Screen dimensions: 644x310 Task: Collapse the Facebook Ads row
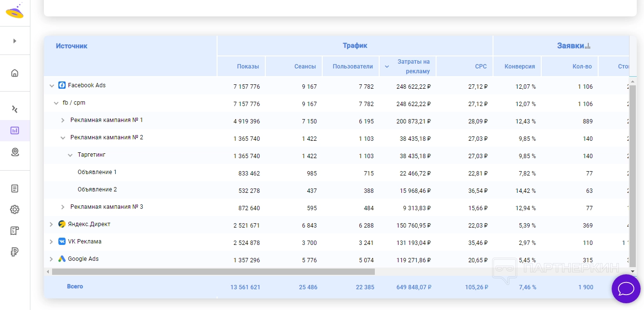point(52,86)
